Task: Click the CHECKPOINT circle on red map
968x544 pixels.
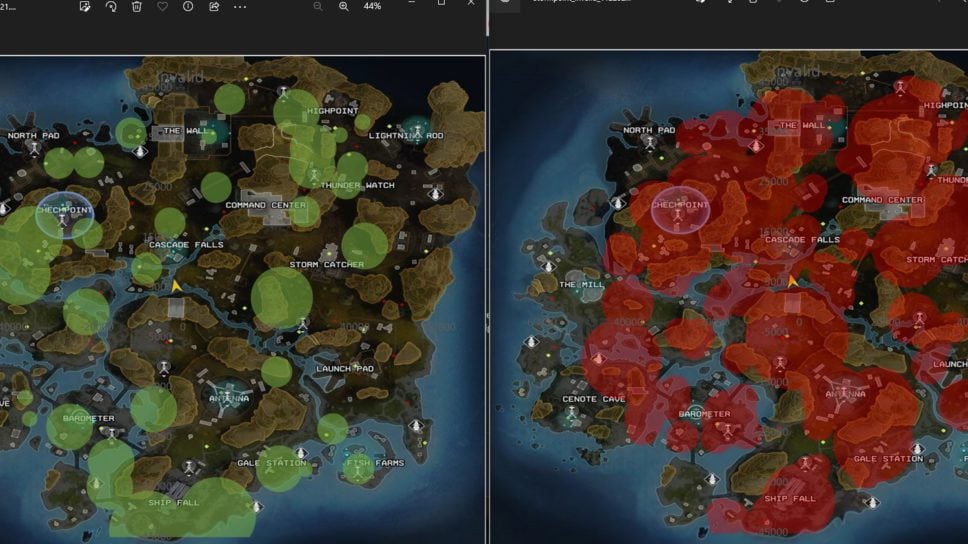Action: pyautogui.click(x=680, y=206)
